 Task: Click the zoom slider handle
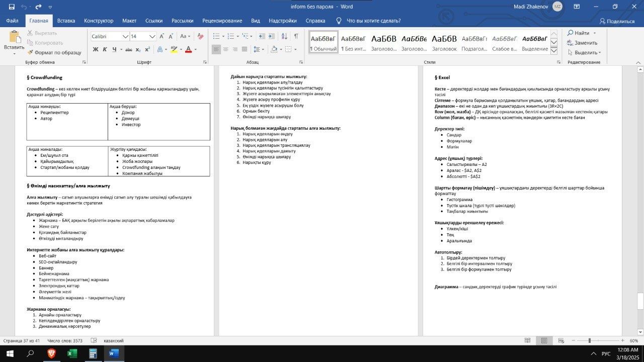pyautogui.click(x=589, y=340)
